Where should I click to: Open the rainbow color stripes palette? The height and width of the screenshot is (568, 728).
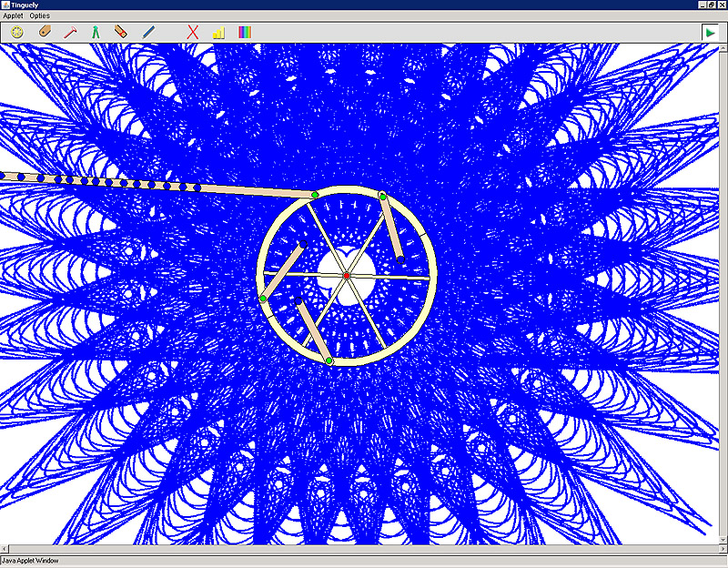tap(245, 32)
